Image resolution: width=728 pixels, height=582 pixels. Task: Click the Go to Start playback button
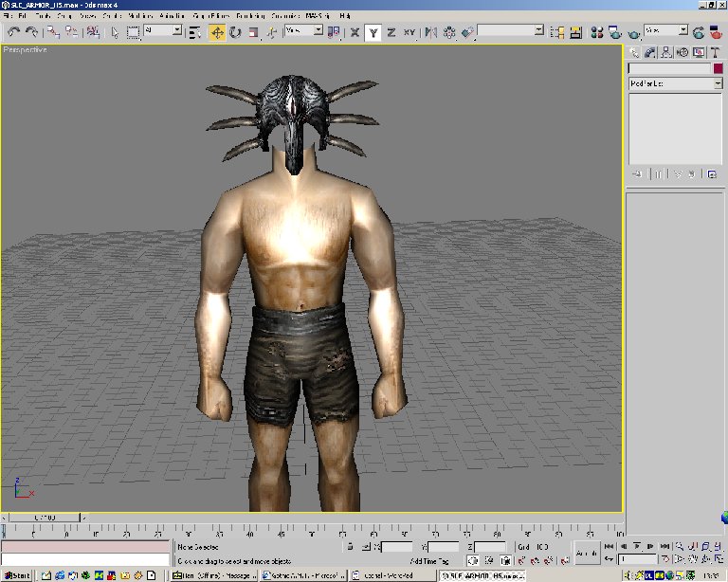point(610,546)
